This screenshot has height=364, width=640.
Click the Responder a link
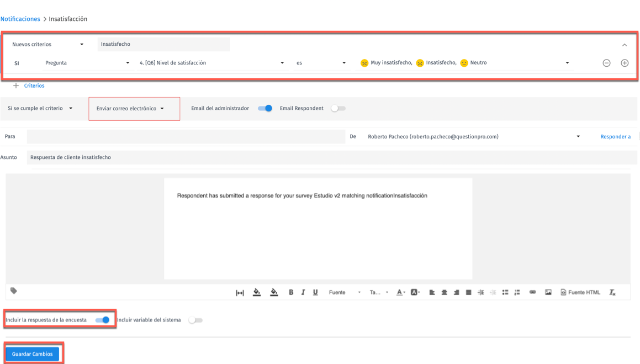[x=616, y=137]
